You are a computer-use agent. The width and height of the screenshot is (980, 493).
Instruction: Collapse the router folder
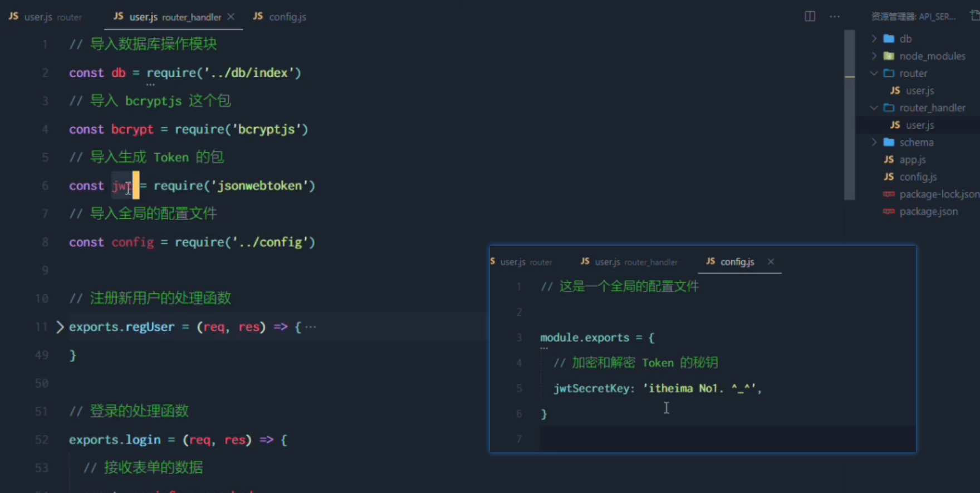pyautogui.click(x=874, y=73)
